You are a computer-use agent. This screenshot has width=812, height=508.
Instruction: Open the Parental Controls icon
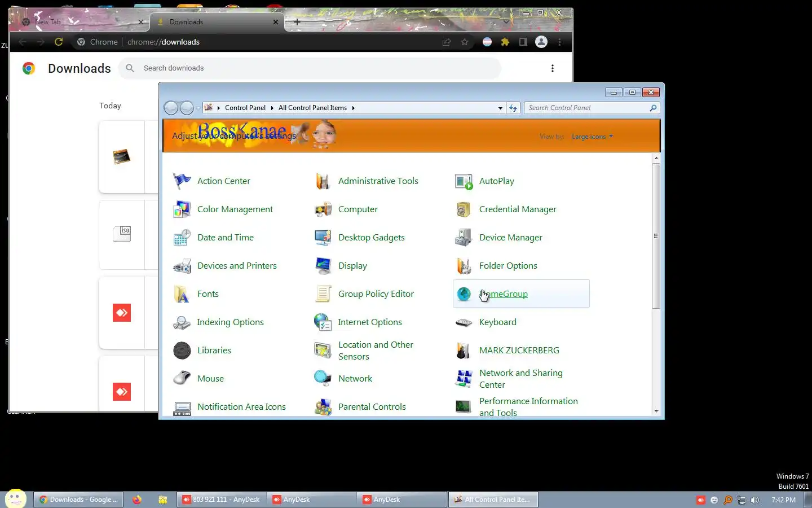323,407
